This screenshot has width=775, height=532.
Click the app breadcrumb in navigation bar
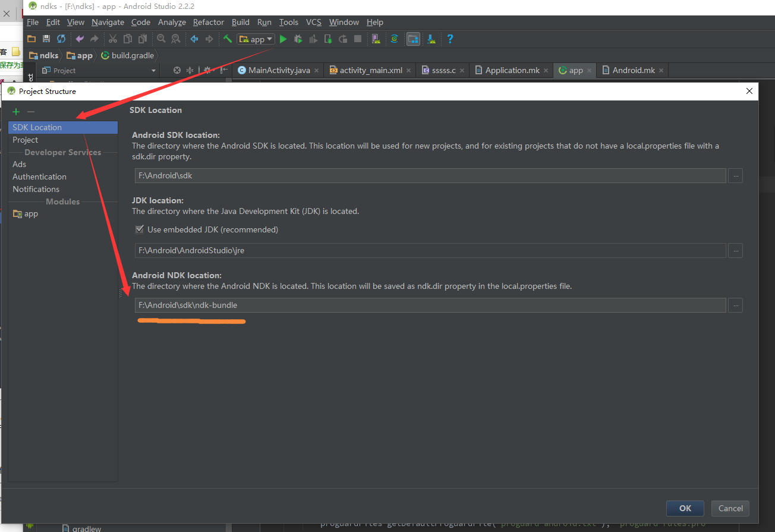(x=80, y=55)
